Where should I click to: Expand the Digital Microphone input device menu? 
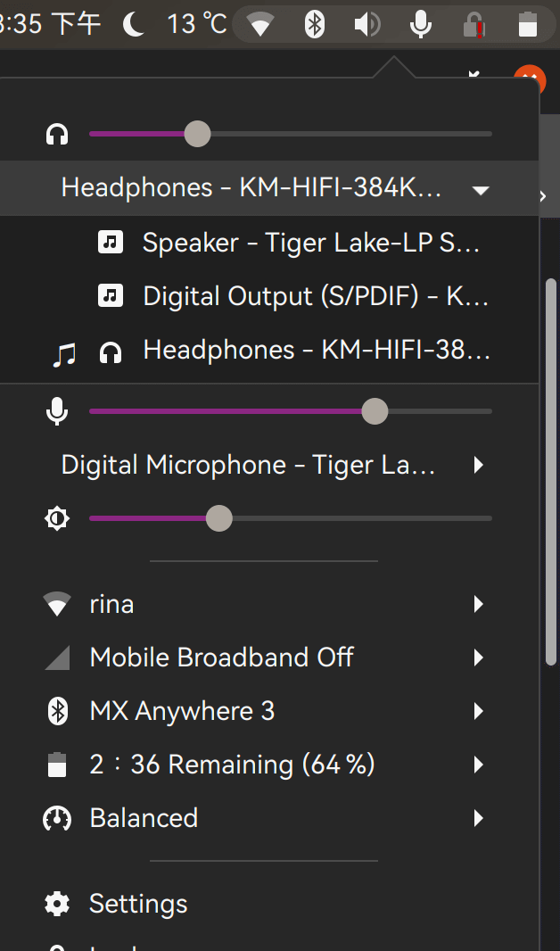[x=478, y=465]
